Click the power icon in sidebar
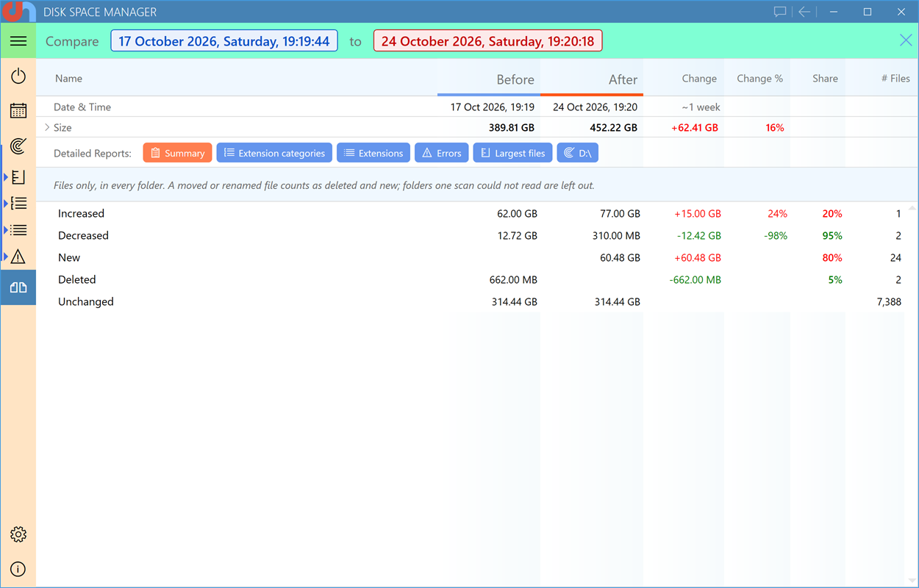 (18, 76)
